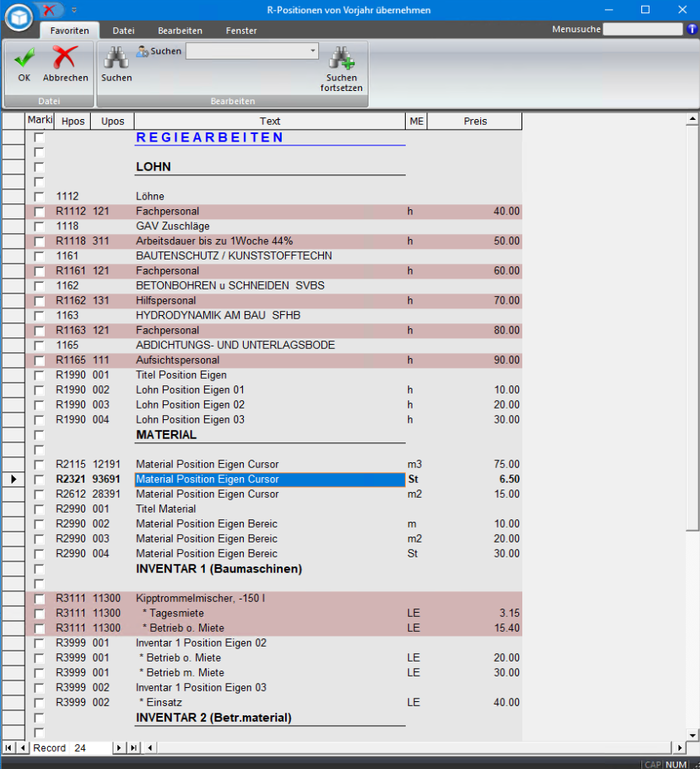Click the red X quick-access icon
This screenshot has height=769, width=700.
49,9
